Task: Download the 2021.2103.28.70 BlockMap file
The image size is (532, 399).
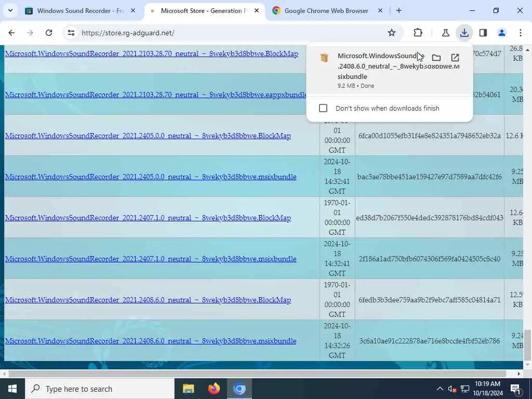Action: point(152,54)
